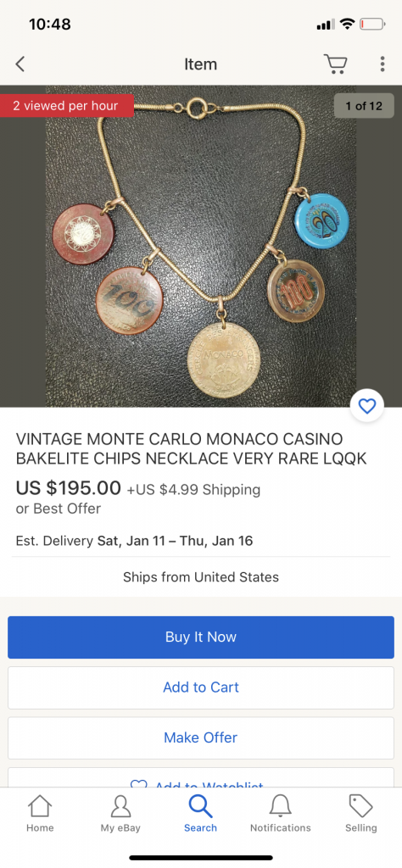The image size is (402, 868).
Task: Click the Add to Cart button
Action: [201, 687]
